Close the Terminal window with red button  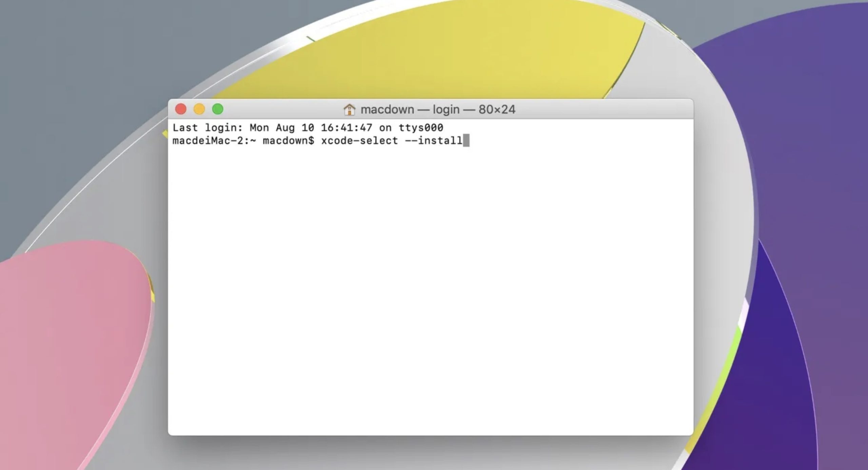[181, 109]
